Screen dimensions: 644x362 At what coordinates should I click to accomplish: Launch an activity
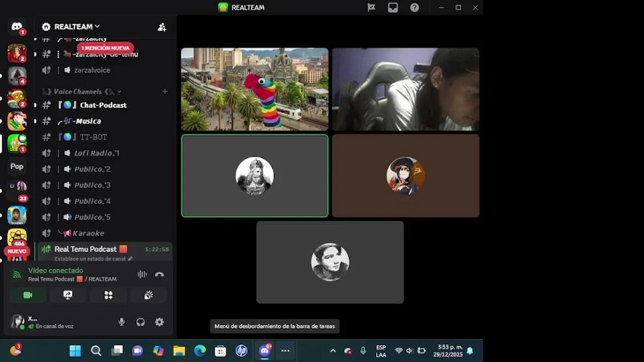(108, 295)
